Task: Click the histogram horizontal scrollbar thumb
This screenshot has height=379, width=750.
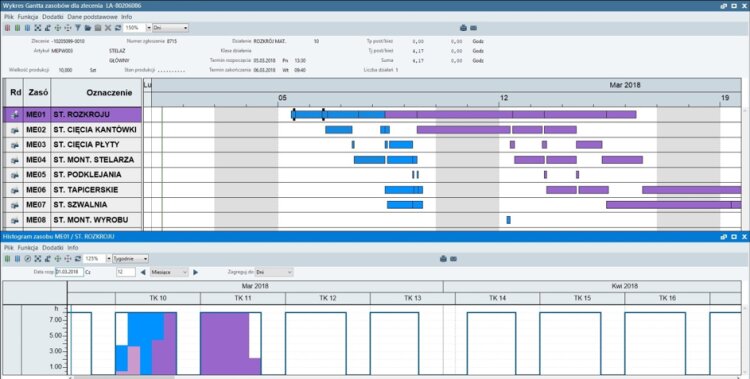Action: (124, 377)
